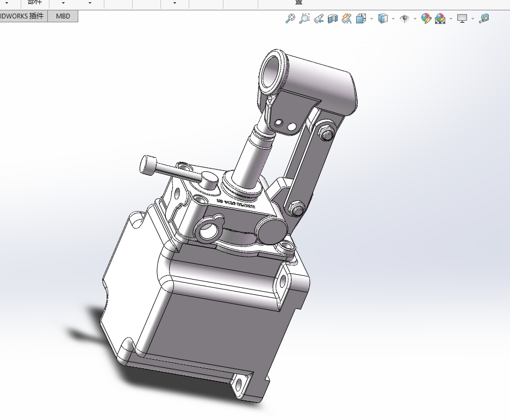Click the Apply Scene icon
Viewport: 510px width, 420px height.
coord(440,18)
